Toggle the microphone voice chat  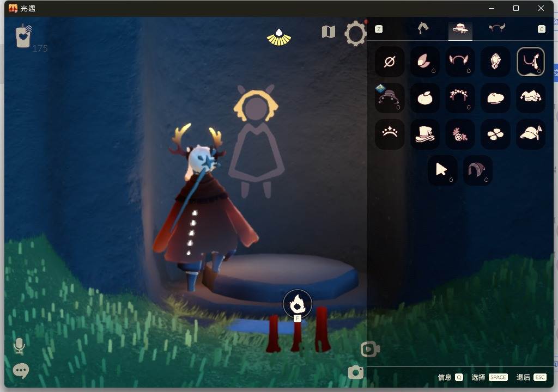(x=19, y=346)
